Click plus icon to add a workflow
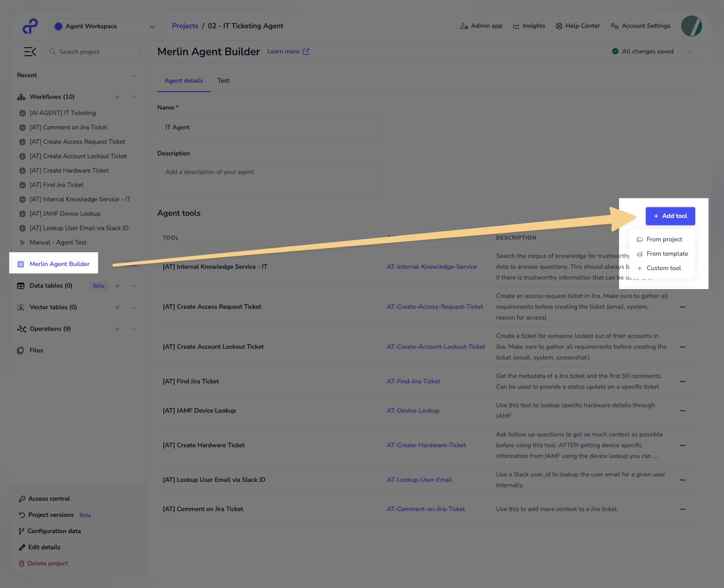Image resolution: width=724 pixels, height=588 pixels. click(x=117, y=97)
